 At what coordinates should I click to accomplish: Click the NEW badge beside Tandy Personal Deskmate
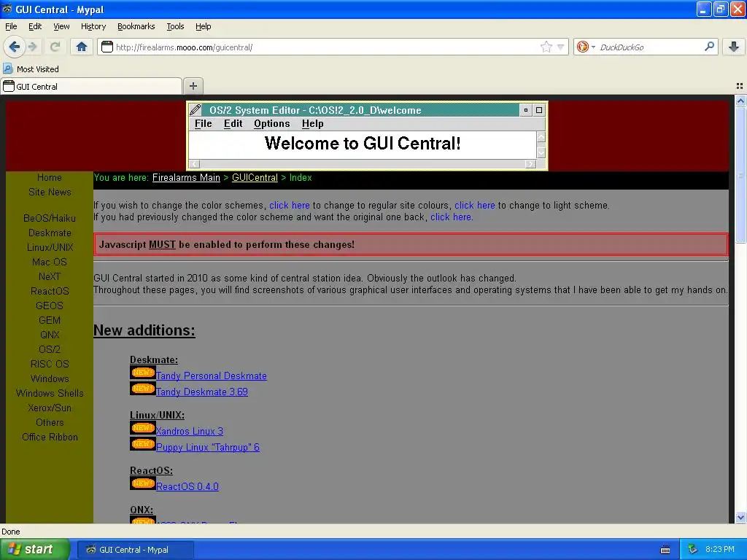pos(142,373)
